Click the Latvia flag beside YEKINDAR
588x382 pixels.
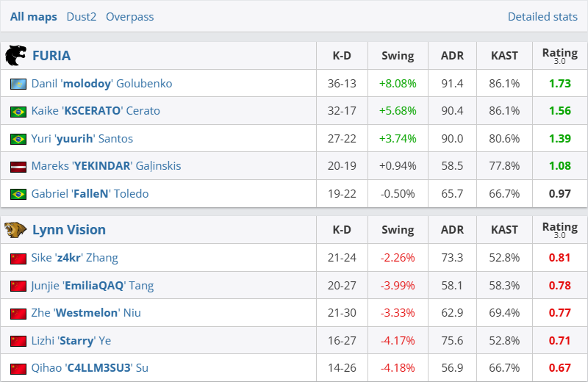tap(18, 167)
